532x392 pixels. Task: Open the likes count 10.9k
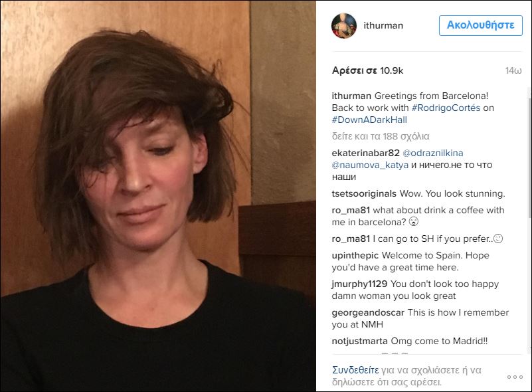[367, 70]
